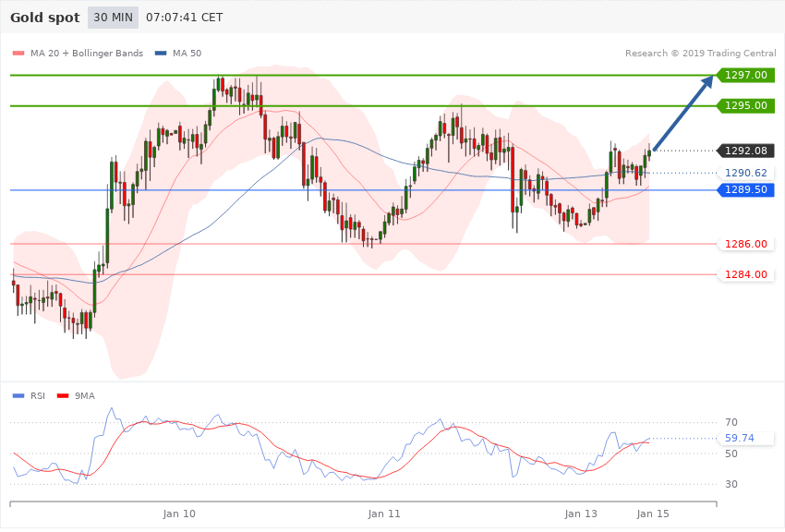Click the RSI legend label
Image resolution: width=785 pixels, height=532 pixels.
click(x=38, y=396)
